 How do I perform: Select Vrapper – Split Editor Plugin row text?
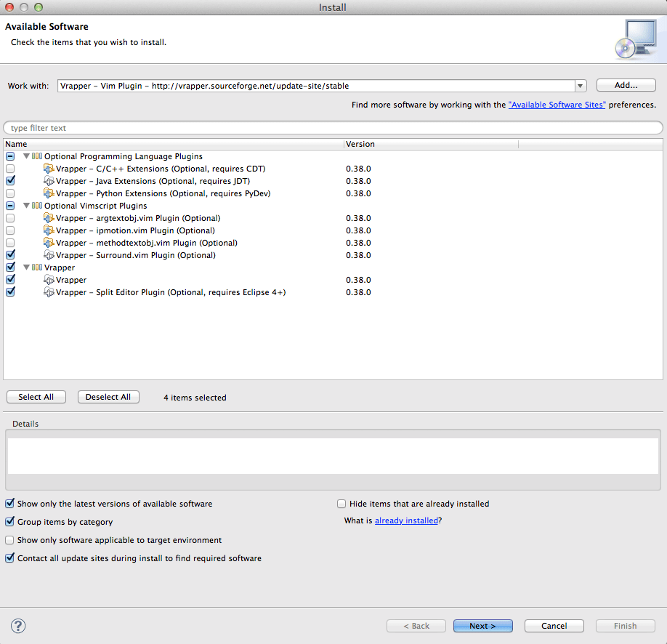pyautogui.click(x=171, y=292)
